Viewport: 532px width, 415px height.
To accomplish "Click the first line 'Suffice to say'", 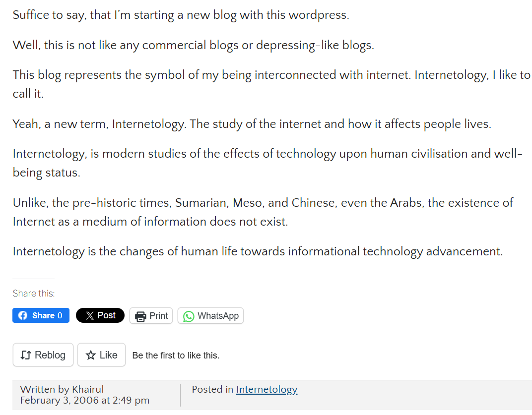I will [181, 15].
